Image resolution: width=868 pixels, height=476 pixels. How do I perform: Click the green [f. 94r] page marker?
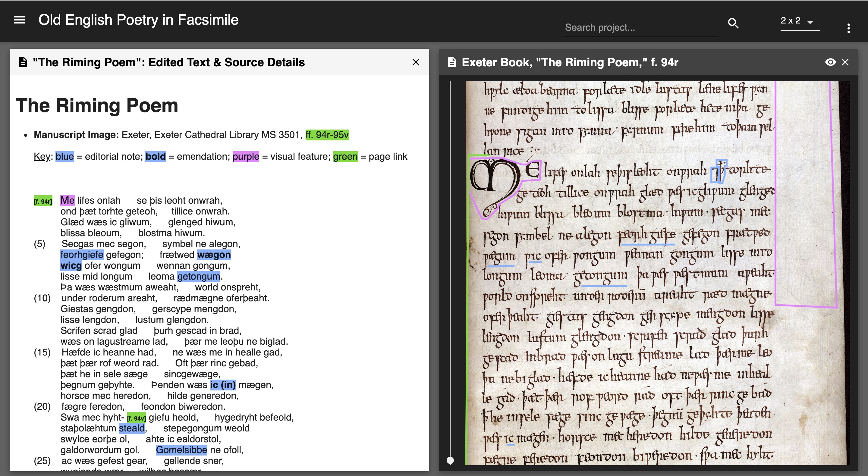[x=43, y=201]
